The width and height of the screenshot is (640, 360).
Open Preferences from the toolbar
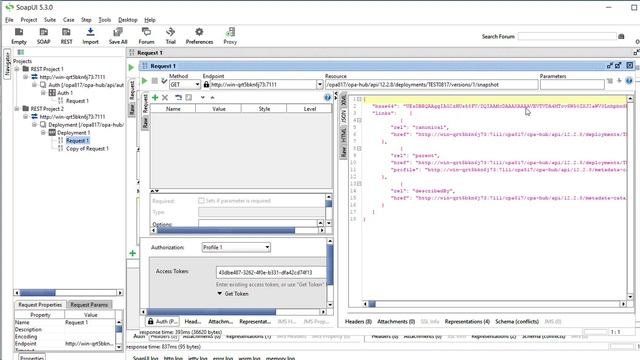tap(199, 36)
